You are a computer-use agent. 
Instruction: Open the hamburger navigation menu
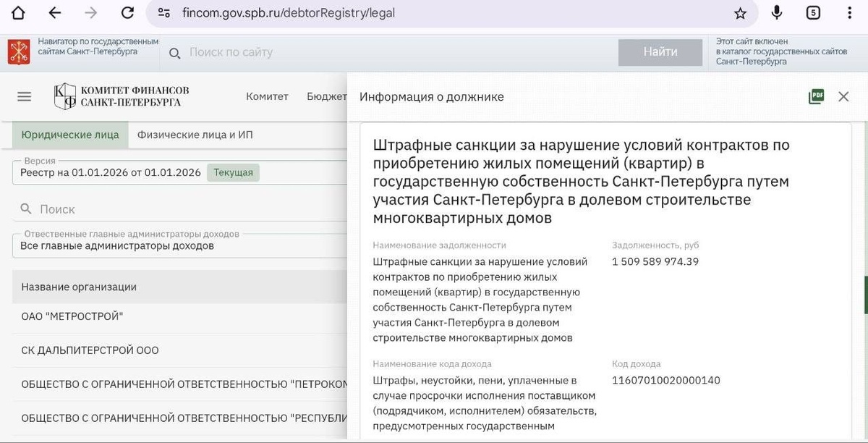coord(25,96)
